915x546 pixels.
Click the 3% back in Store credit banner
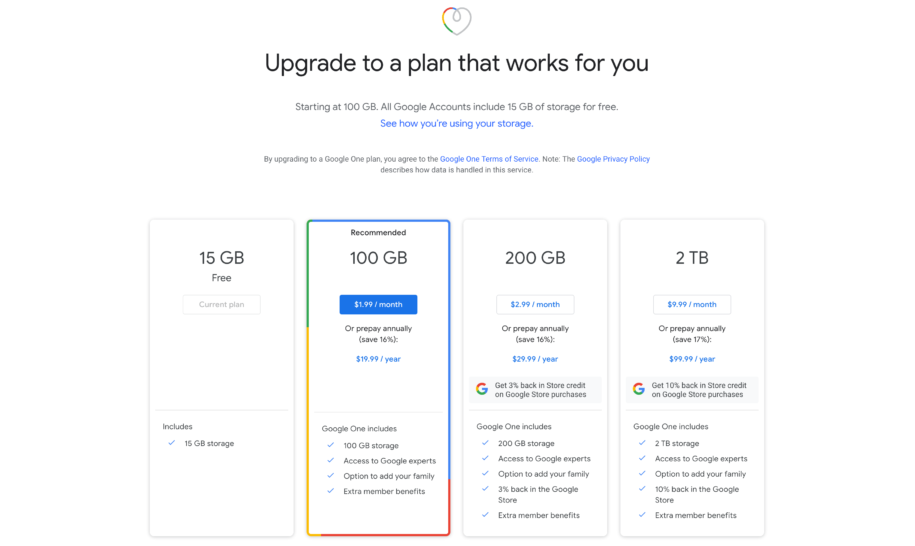535,390
